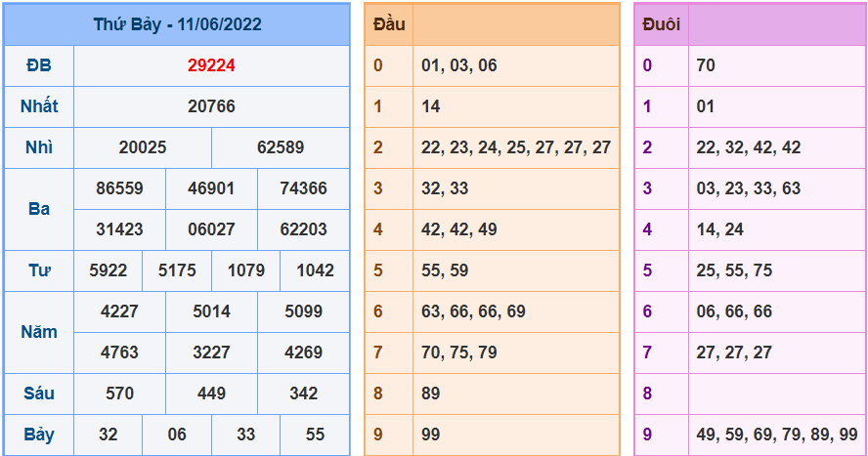Click third prize number 86559
868x456 pixels.
click(119, 188)
